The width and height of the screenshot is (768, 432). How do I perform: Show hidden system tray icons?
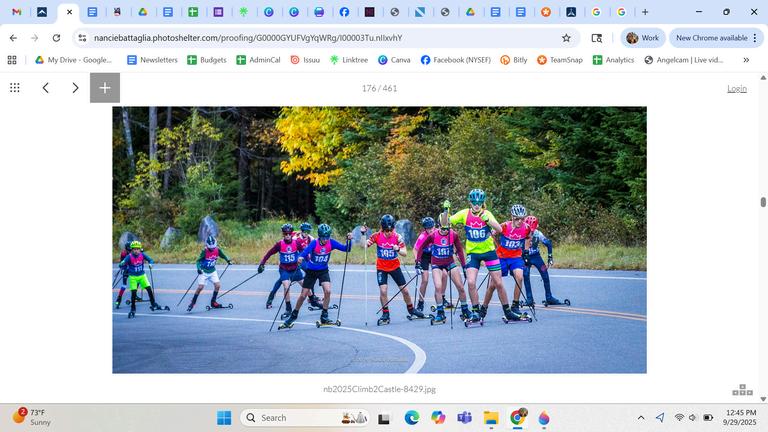[x=641, y=418]
